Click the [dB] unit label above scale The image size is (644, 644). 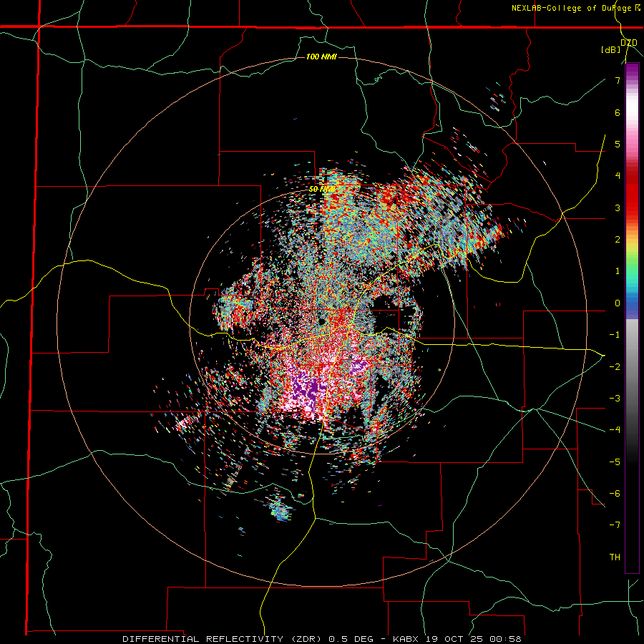pyautogui.click(x=610, y=50)
